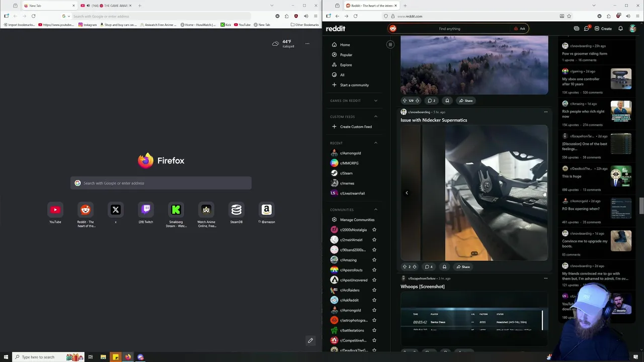Image resolution: width=644 pixels, height=362 pixels.
Task: Click the Reddit logo
Action: tap(336, 29)
